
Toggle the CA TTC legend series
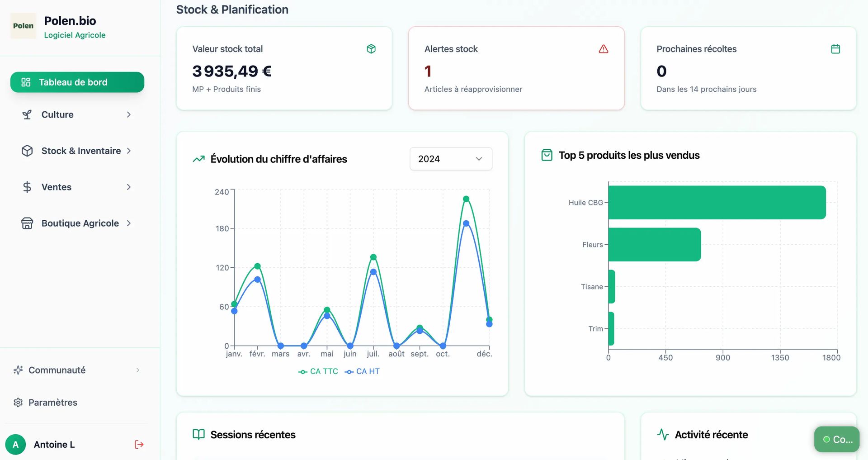[x=318, y=371]
